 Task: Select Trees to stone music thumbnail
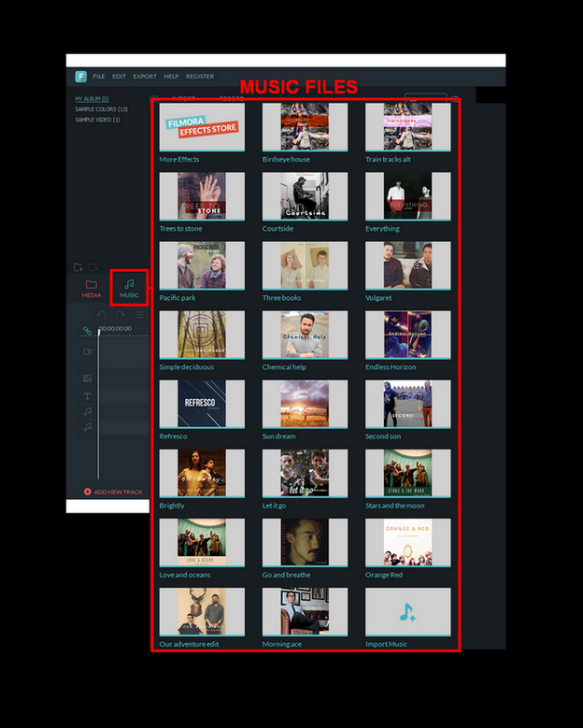202,196
